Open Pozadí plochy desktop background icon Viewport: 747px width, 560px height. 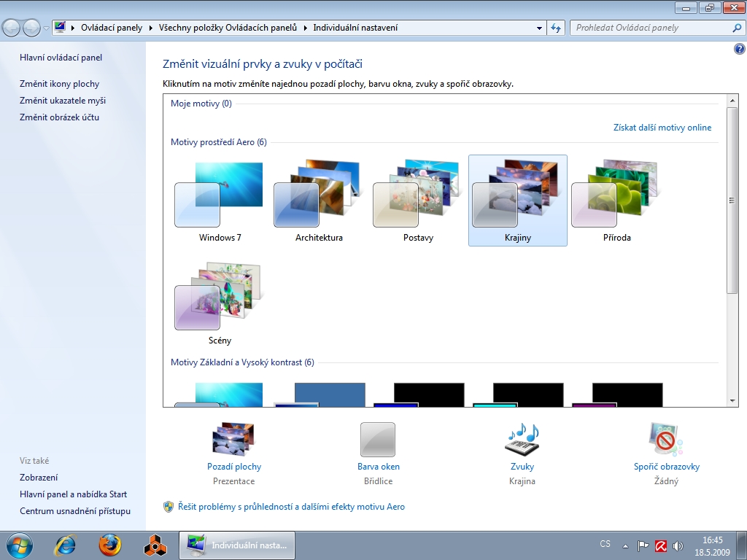234,440
